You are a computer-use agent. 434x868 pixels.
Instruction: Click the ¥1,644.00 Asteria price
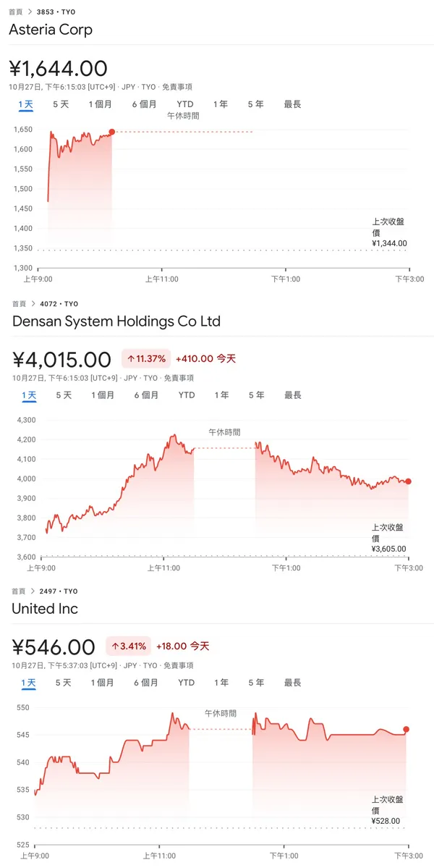(x=59, y=69)
